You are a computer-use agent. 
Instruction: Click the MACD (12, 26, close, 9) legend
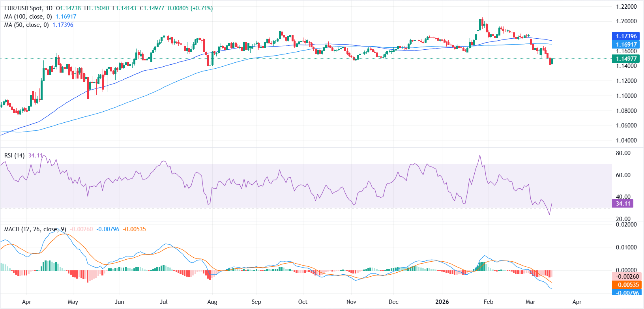pos(35,229)
